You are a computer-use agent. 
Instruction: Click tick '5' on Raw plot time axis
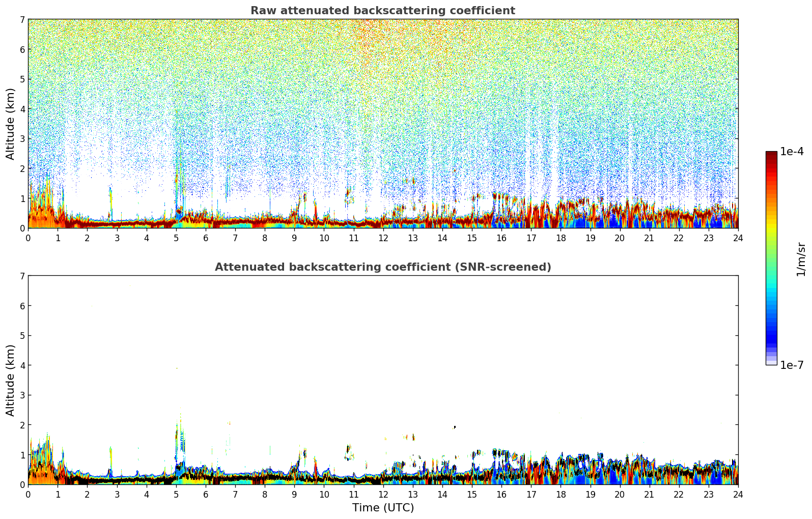[176, 238]
